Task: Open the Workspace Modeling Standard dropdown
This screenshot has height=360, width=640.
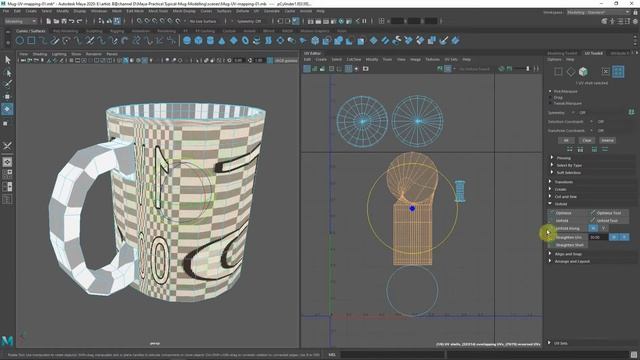Action: [598, 13]
